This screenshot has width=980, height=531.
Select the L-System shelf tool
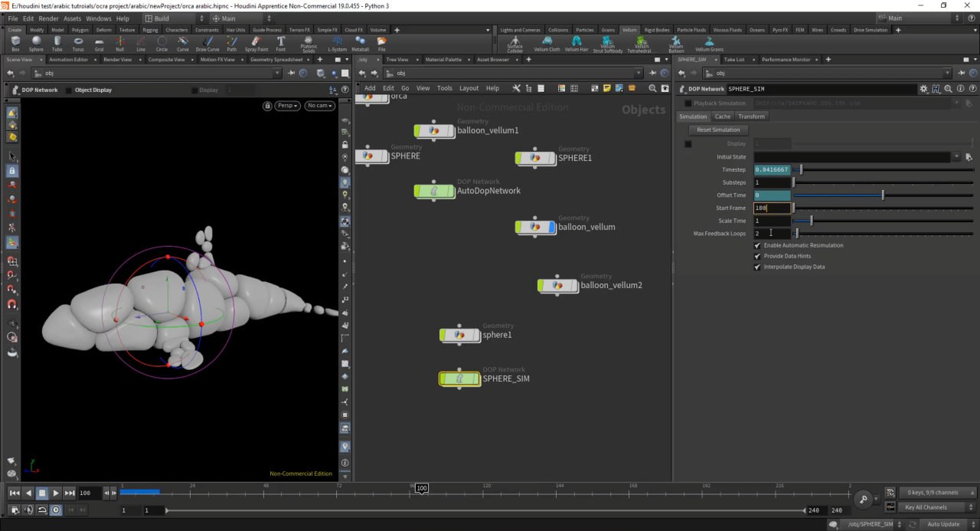(337, 43)
